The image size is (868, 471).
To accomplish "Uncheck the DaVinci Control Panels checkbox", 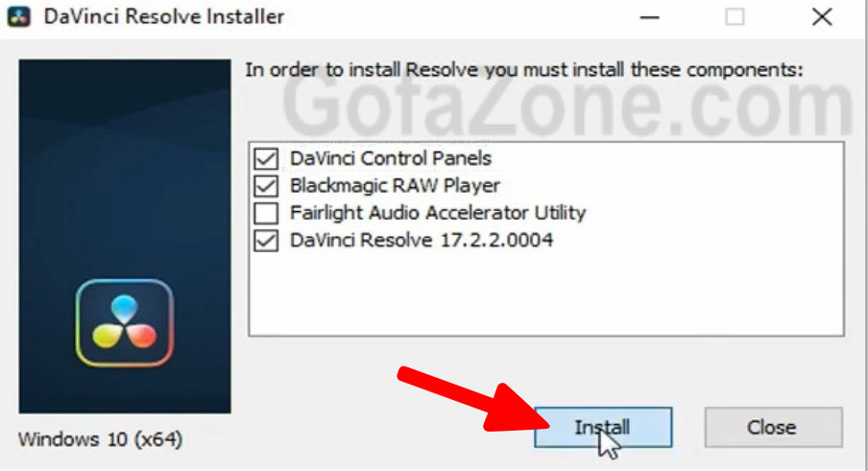I will click(266, 158).
